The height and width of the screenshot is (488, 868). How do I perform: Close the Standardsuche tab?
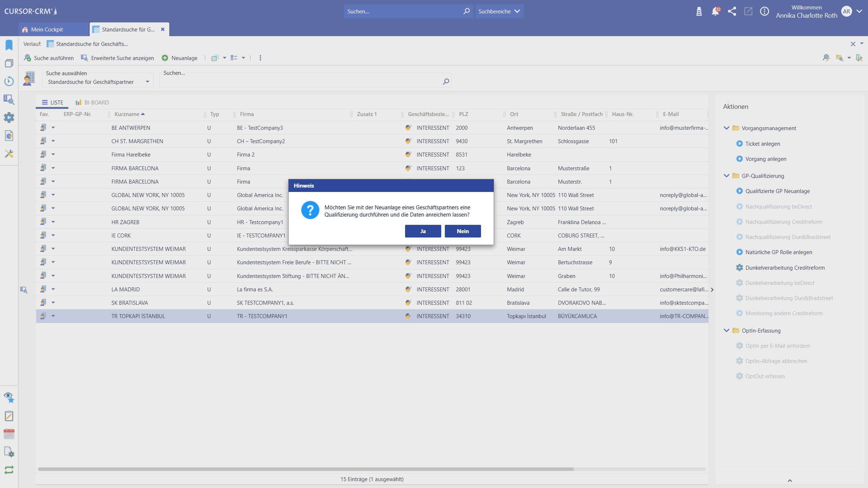tap(163, 29)
